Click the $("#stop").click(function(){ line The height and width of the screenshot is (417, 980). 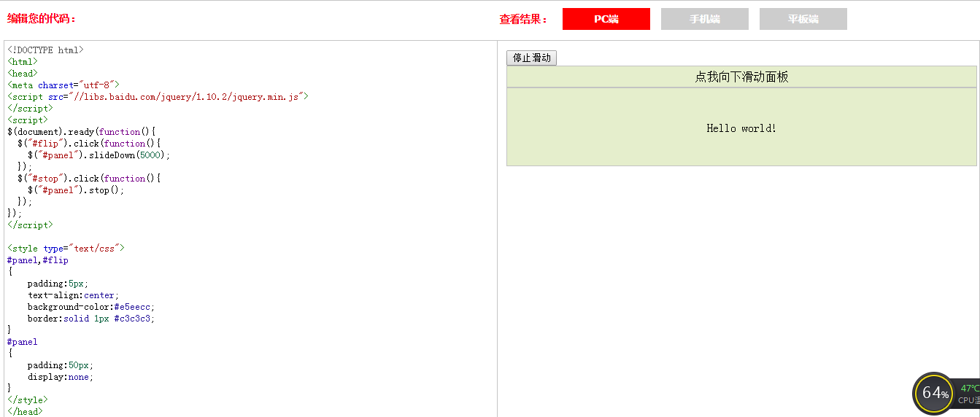tap(89, 179)
